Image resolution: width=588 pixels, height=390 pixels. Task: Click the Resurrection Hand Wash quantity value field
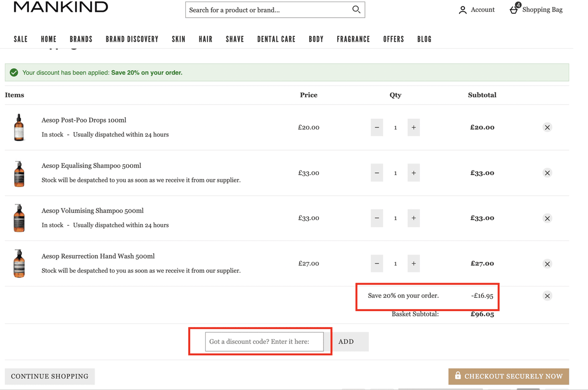395,263
